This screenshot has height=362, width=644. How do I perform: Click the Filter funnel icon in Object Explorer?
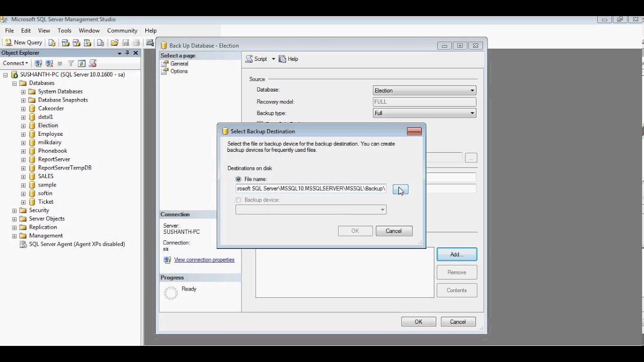point(71,63)
